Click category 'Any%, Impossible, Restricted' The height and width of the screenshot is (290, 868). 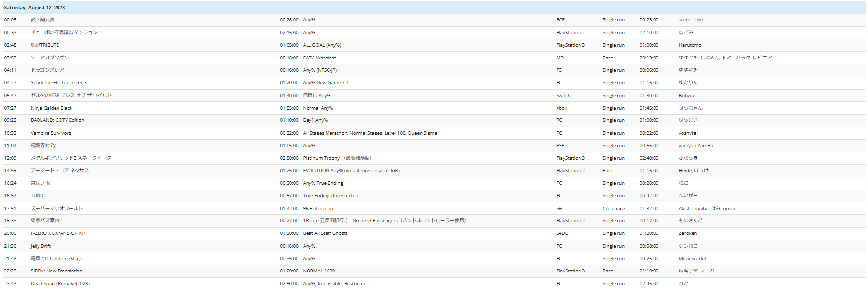[334, 284]
